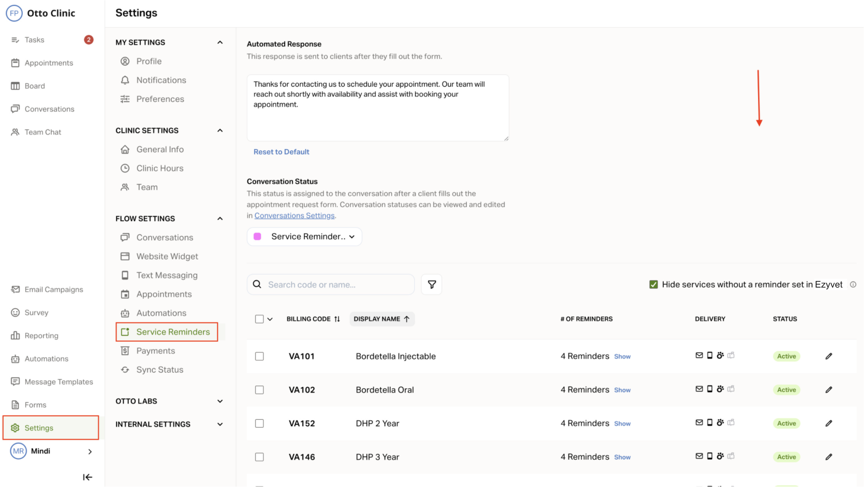Click the pink status color swatch

click(257, 237)
